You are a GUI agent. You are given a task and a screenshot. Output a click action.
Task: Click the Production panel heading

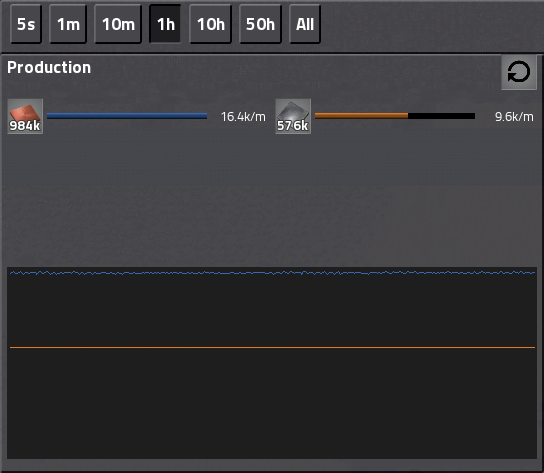click(x=49, y=67)
